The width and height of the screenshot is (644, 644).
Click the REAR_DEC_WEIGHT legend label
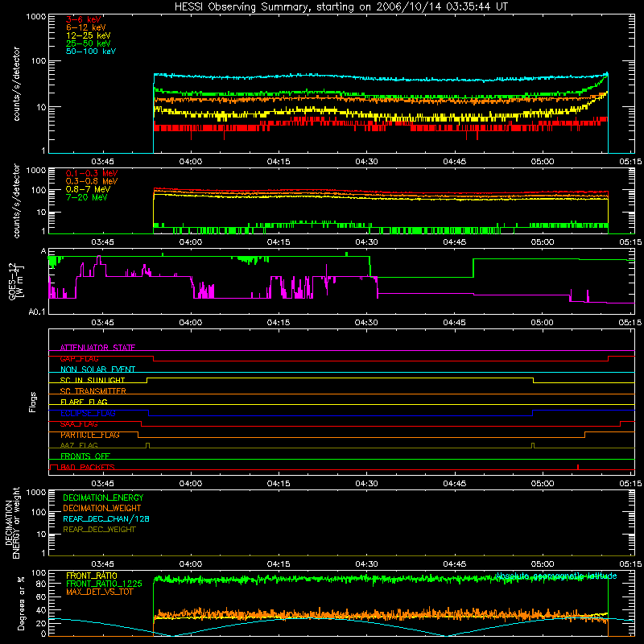click(x=99, y=530)
